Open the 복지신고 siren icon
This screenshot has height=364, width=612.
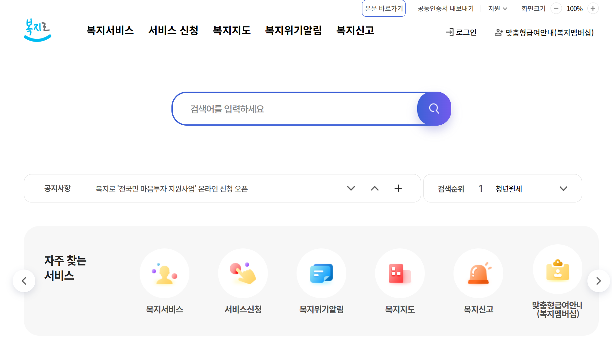478,273
